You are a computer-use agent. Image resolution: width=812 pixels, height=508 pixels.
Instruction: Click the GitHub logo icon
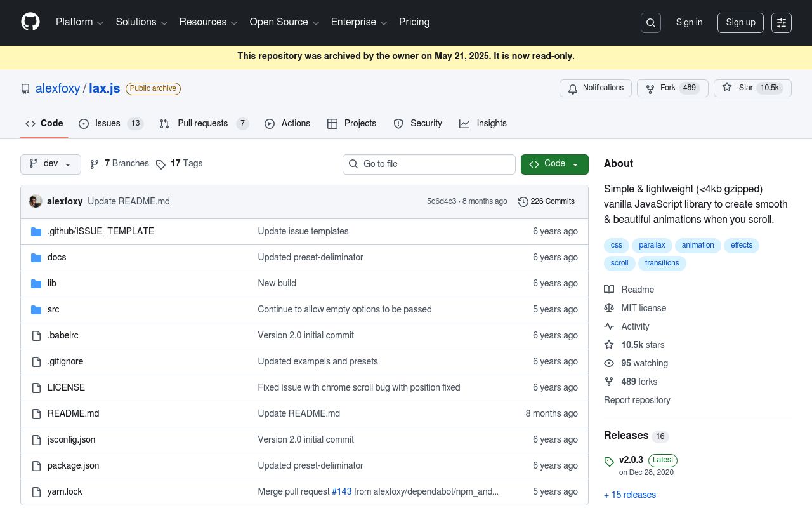[30, 22]
